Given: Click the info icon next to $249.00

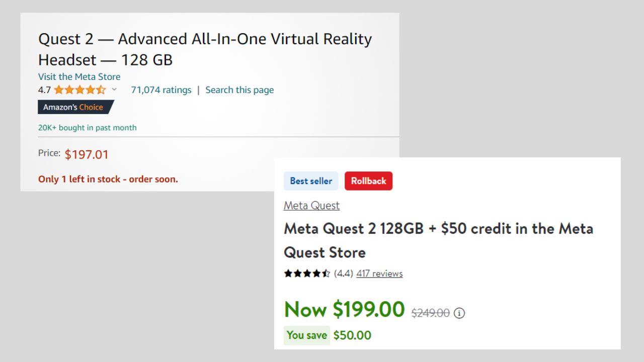Looking at the screenshot, I should pos(459,313).
